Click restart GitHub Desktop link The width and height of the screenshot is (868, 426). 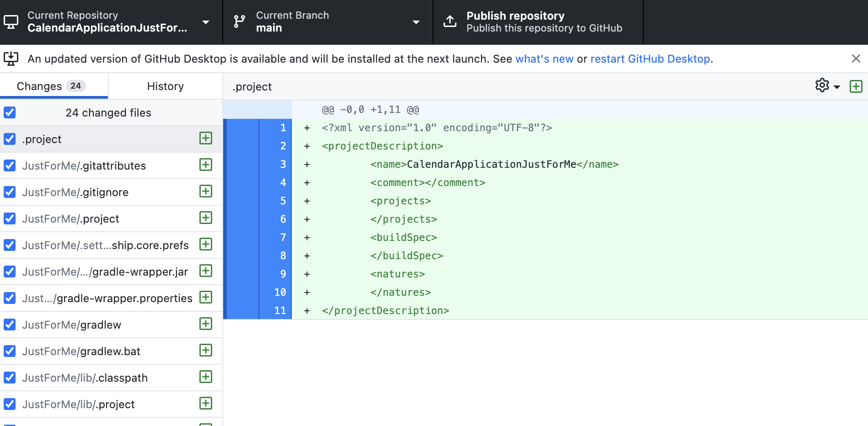(x=650, y=59)
